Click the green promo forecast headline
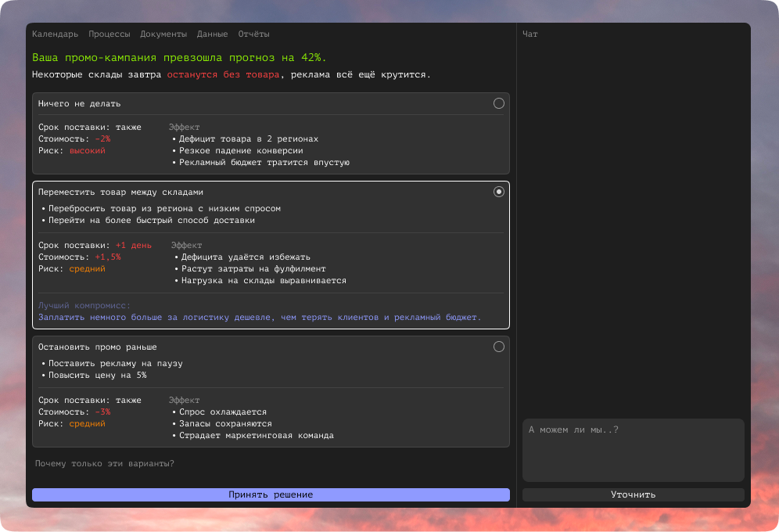 179,58
